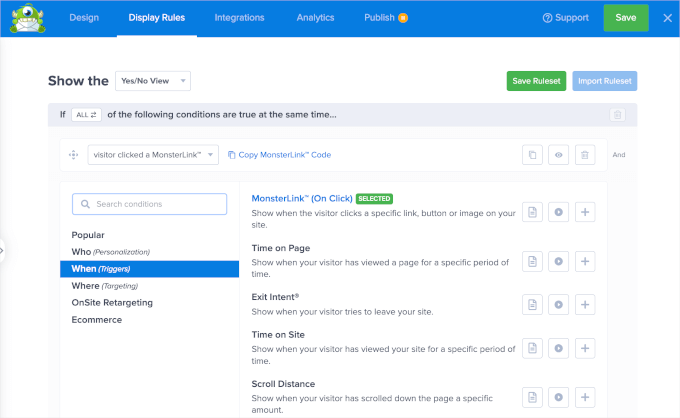This screenshot has width=680, height=418.
Task: Play video for Exit Intent
Action: 559,305
